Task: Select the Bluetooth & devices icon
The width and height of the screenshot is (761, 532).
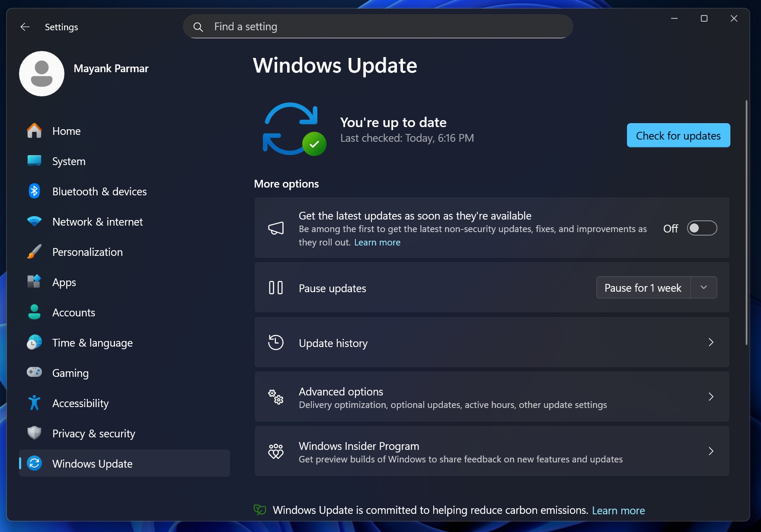Action: pyautogui.click(x=34, y=191)
